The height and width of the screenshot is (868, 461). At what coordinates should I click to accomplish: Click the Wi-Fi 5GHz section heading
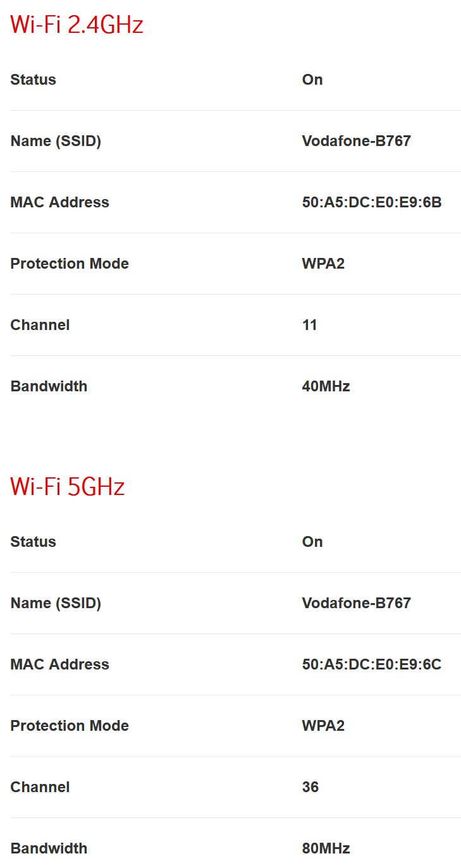pos(68,487)
